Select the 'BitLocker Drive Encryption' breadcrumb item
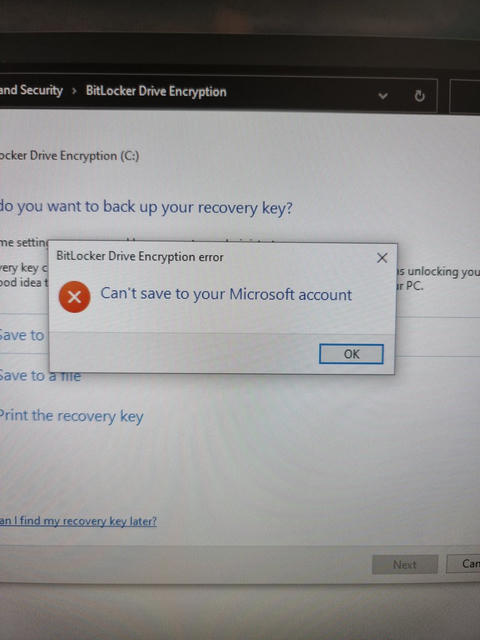The width and height of the screenshot is (480, 640). click(156, 91)
